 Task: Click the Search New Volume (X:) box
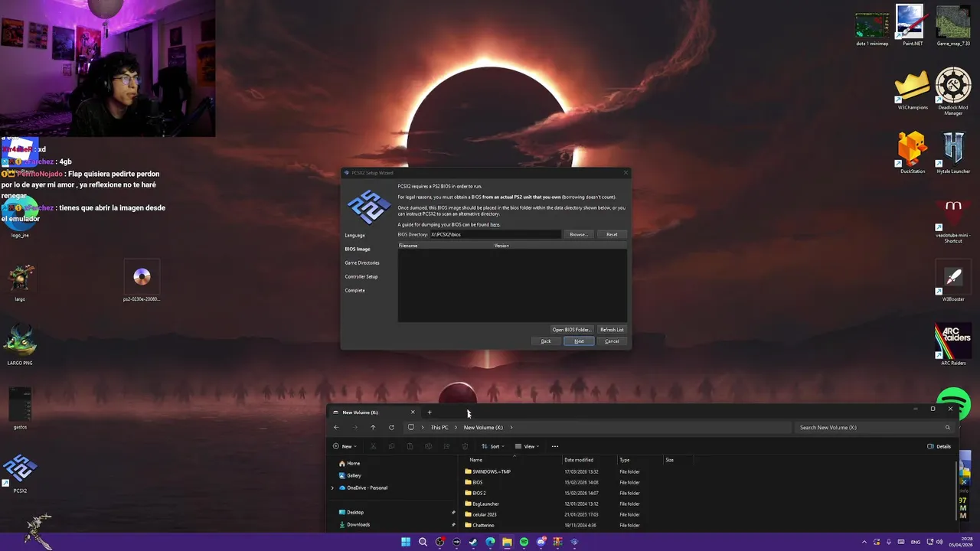pyautogui.click(x=875, y=427)
